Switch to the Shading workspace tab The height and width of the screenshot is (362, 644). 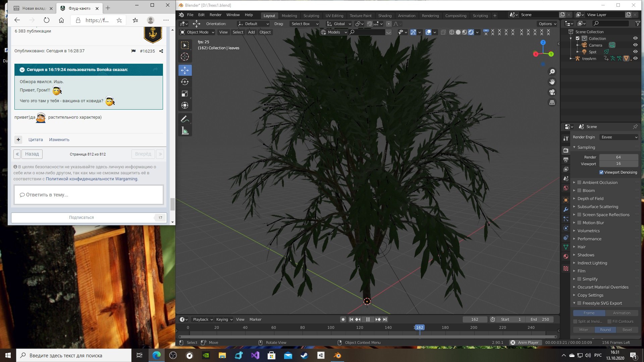385,15
